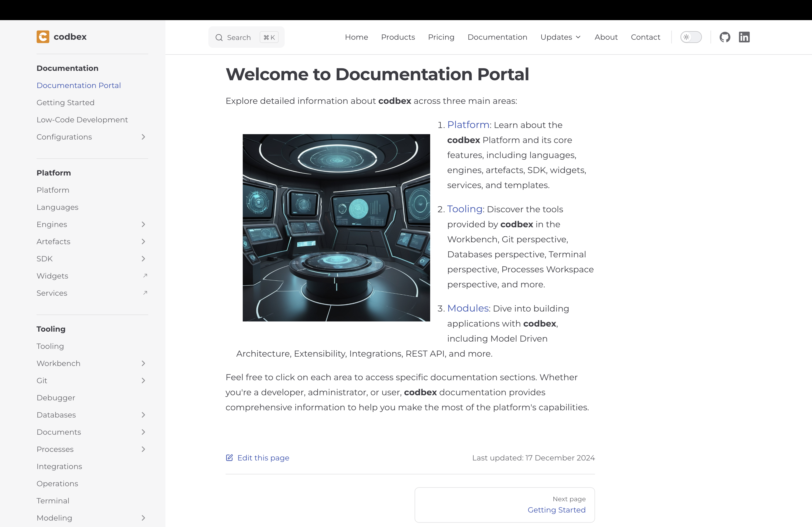Click Edit this page icon

click(230, 458)
